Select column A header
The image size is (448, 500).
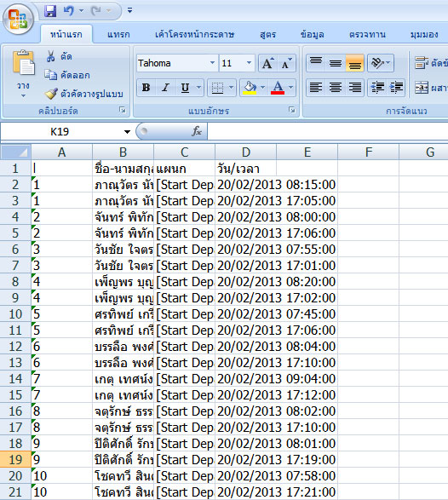(62, 152)
